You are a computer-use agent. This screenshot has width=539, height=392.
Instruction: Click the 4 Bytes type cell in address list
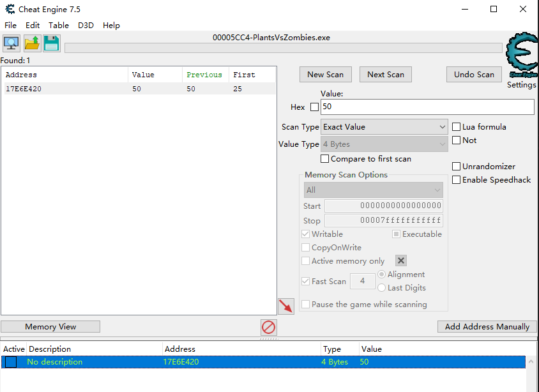point(335,362)
